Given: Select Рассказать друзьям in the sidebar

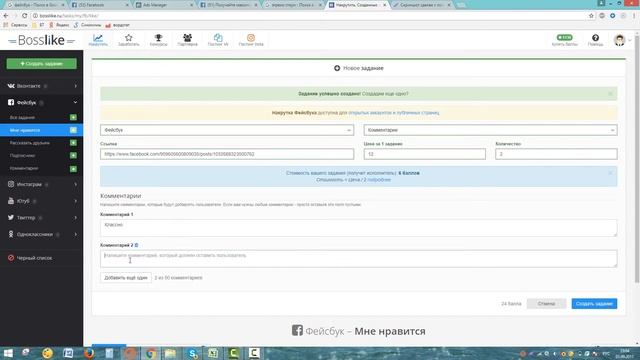Looking at the screenshot, I should pyautogui.click(x=30, y=143).
